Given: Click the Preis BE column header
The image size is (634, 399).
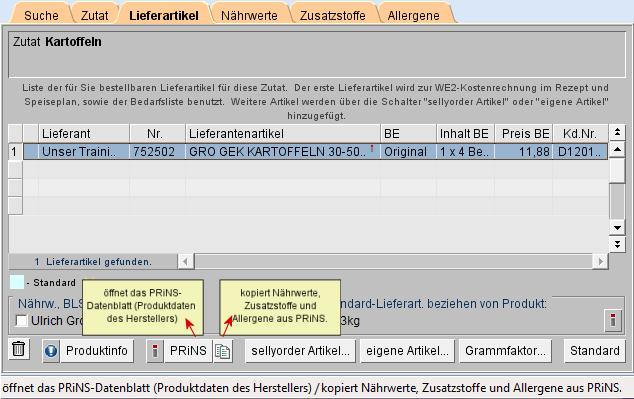Looking at the screenshot, I should tap(524, 133).
